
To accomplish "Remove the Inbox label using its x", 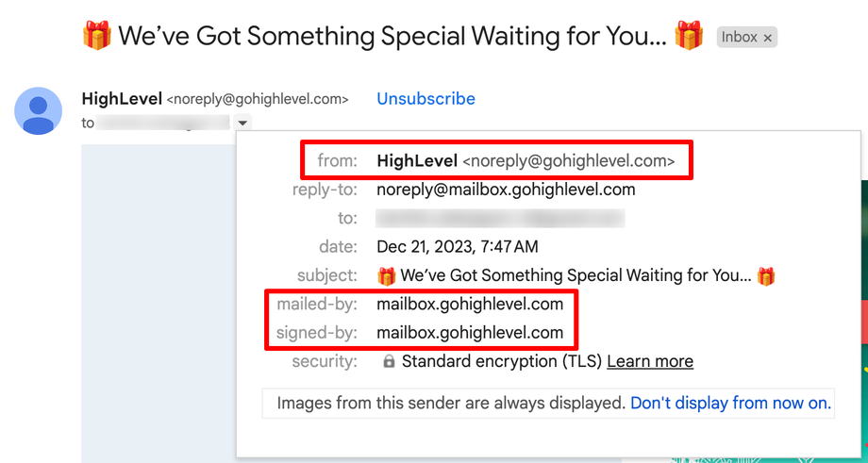I will pyautogui.click(x=768, y=38).
